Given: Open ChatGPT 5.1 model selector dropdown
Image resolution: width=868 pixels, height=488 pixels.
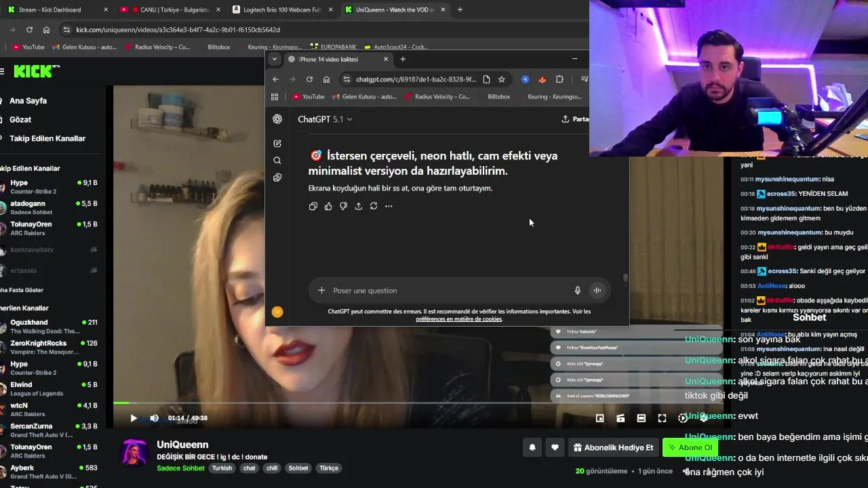Looking at the screenshot, I should 325,119.
